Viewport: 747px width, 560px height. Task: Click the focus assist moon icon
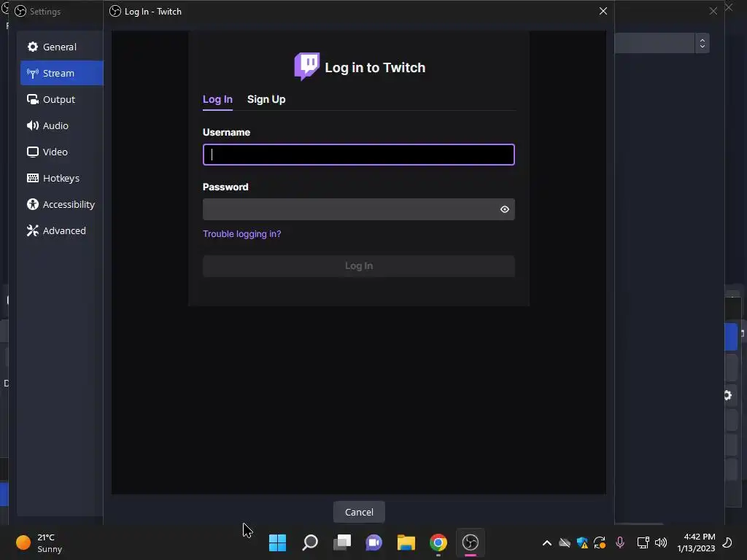tap(727, 542)
